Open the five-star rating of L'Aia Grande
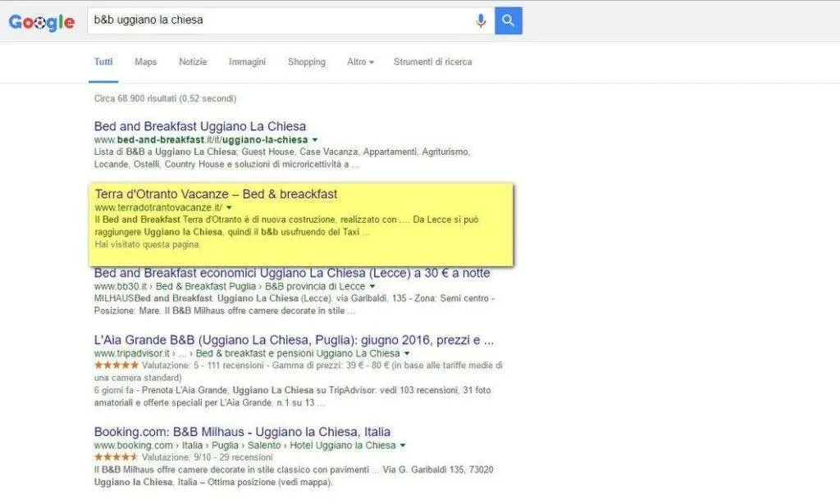Viewport: 840px width, 504px height. click(116, 366)
